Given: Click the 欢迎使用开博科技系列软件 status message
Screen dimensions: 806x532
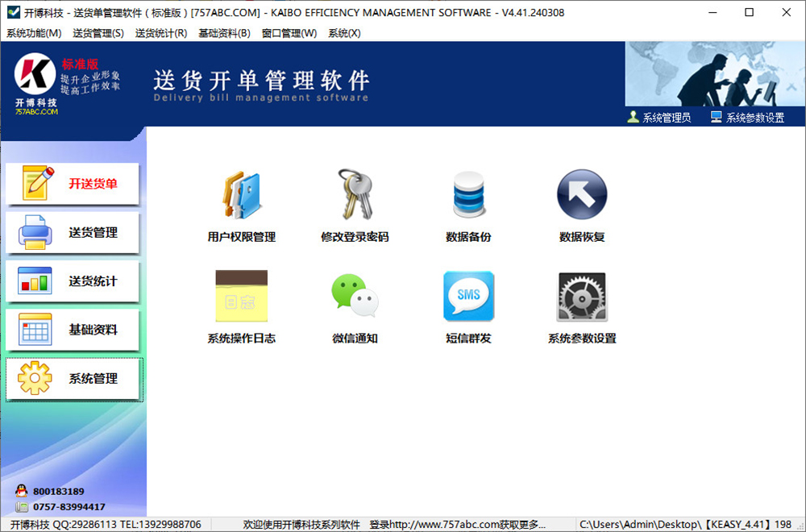Looking at the screenshot, I should click(x=301, y=524).
